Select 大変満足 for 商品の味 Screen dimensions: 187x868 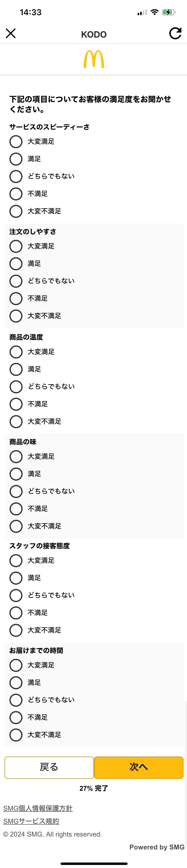(16, 457)
